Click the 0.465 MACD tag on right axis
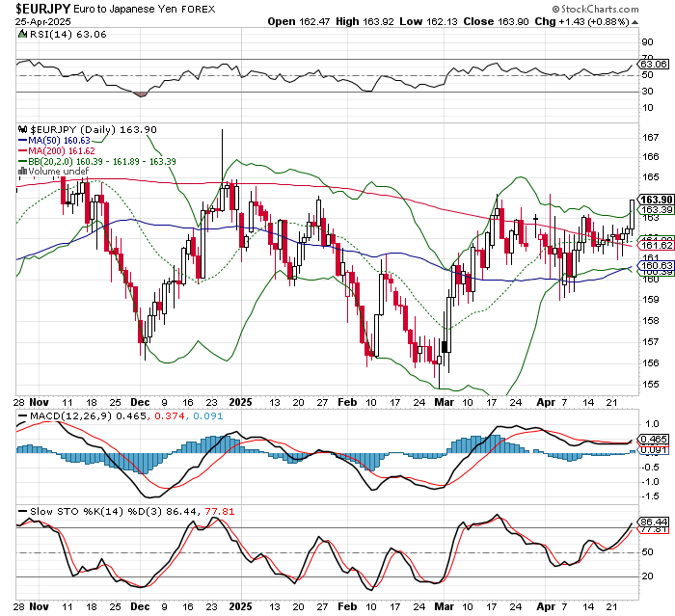Viewport: 675px width, 616px height. tap(655, 440)
